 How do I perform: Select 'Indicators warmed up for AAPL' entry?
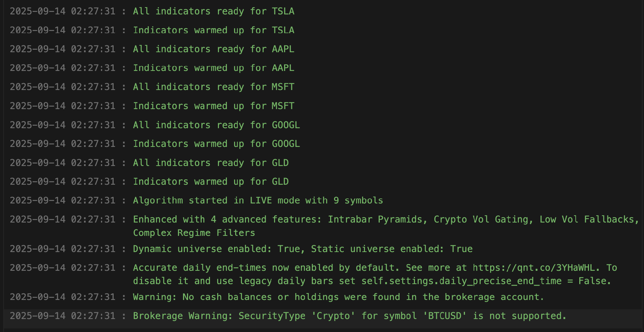pos(214,68)
